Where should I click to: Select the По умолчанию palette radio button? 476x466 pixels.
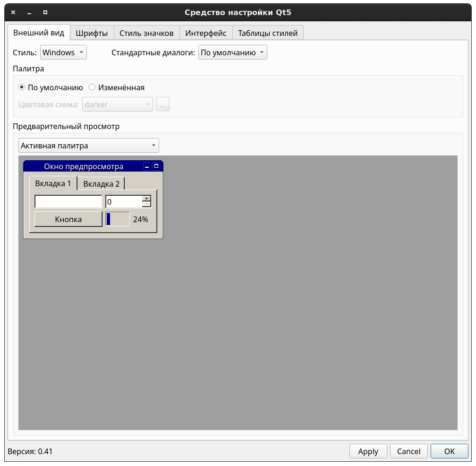click(x=51, y=87)
